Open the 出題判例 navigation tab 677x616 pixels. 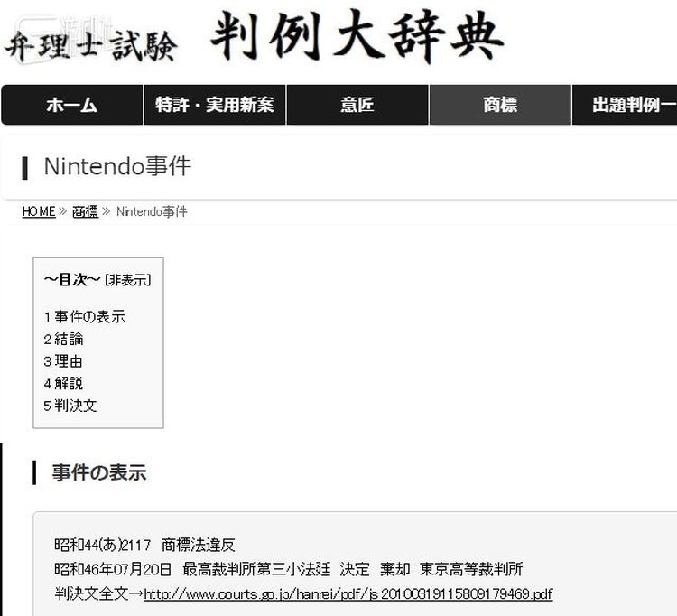[x=625, y=105]
